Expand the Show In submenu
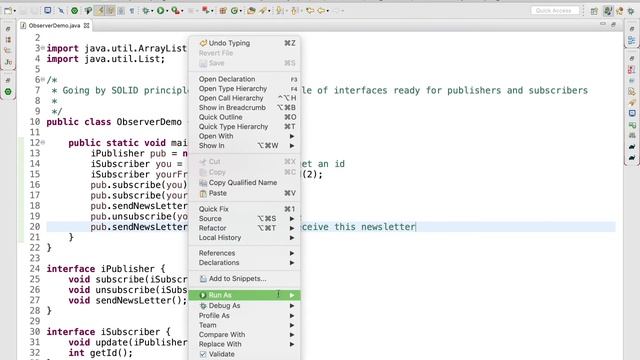This screenshot has height=360, width=640. (244, 145)
